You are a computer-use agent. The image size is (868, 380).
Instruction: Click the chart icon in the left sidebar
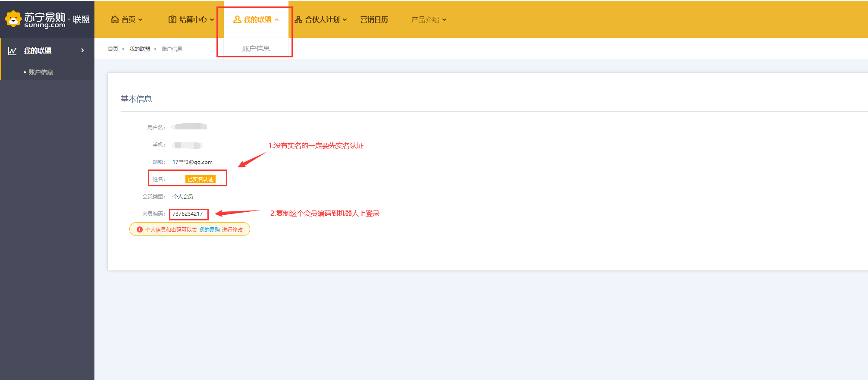13,51
